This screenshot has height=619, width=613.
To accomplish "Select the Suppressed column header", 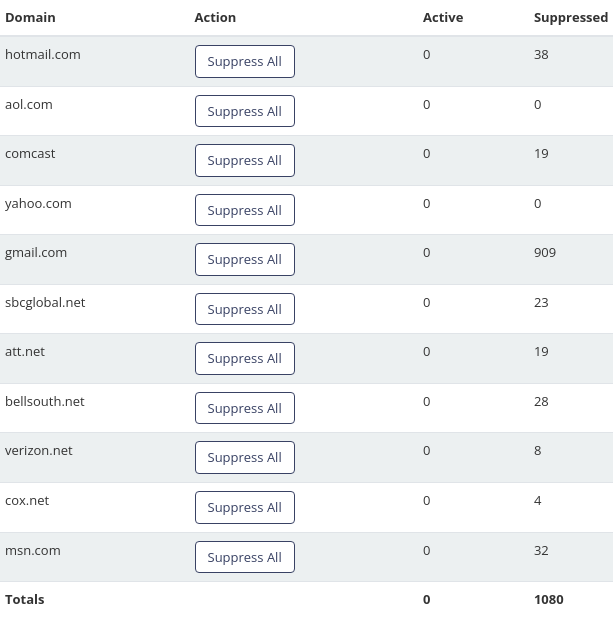I will click(571, 17).
